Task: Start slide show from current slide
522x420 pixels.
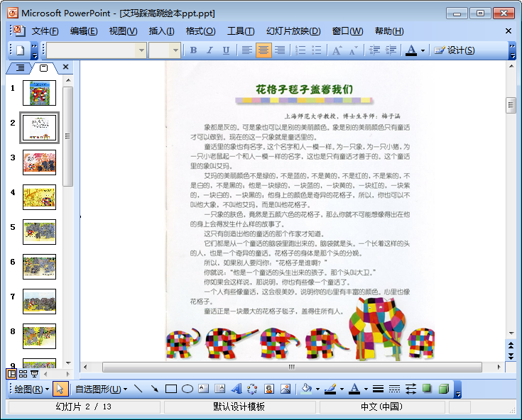Action: [34, 374]
